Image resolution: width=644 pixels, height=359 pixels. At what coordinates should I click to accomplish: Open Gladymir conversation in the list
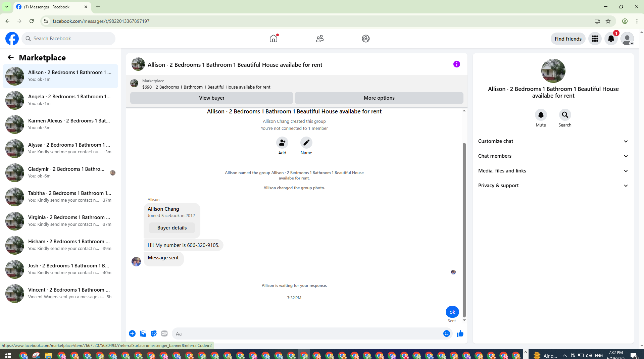coord(60,173)
